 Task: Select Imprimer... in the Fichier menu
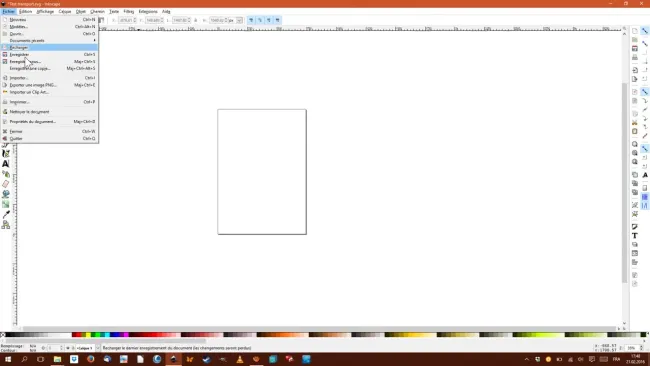[49, 102]
